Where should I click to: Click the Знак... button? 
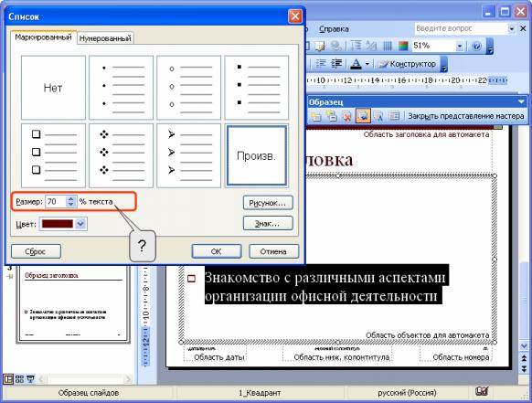tap(268, 224)
